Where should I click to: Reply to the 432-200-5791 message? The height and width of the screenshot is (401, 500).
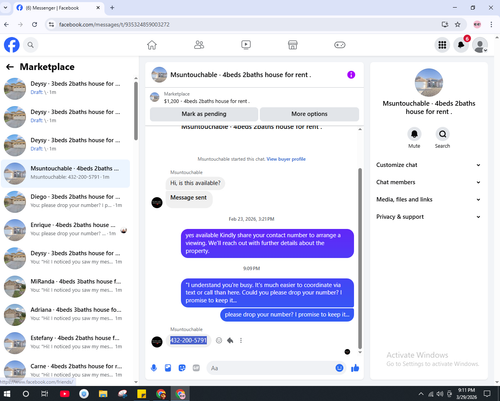click(x=230, y=340)
